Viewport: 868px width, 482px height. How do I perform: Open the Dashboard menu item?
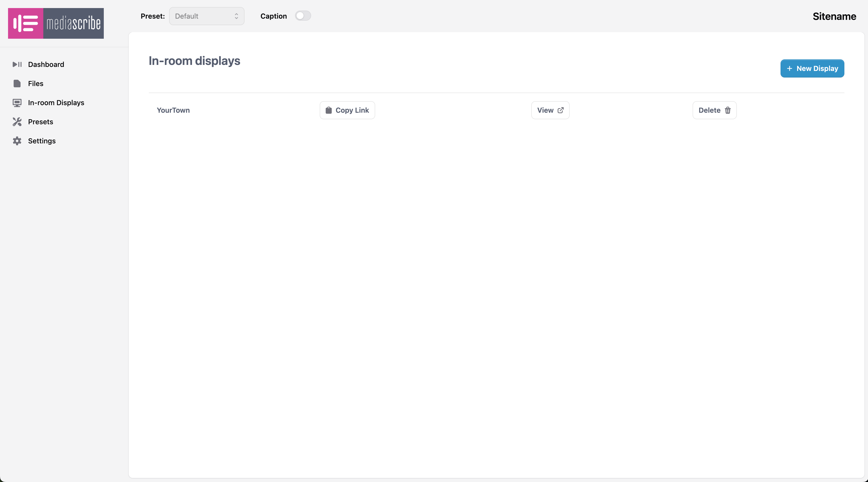tap(46, 64)
